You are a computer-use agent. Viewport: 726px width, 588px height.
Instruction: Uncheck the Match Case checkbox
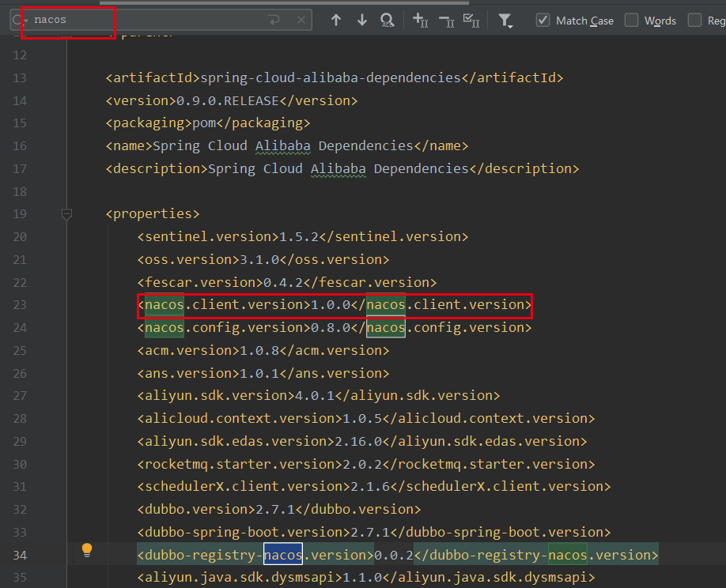543,21
